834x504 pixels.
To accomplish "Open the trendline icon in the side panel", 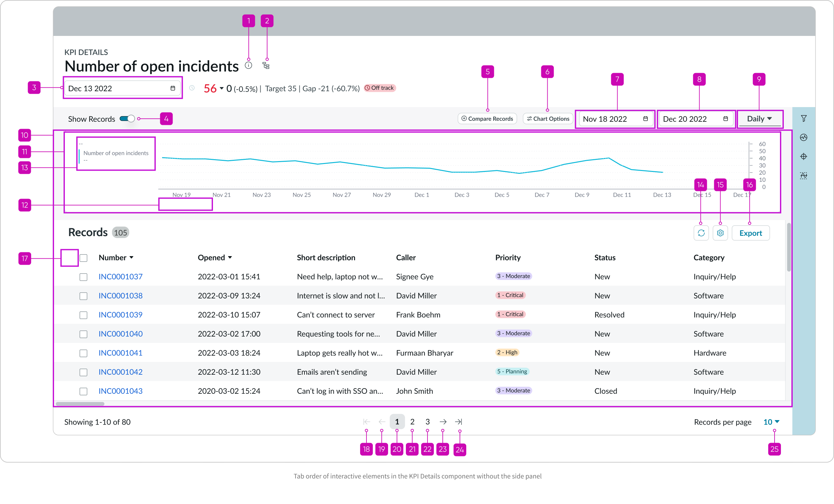I will tap(804, 137).
